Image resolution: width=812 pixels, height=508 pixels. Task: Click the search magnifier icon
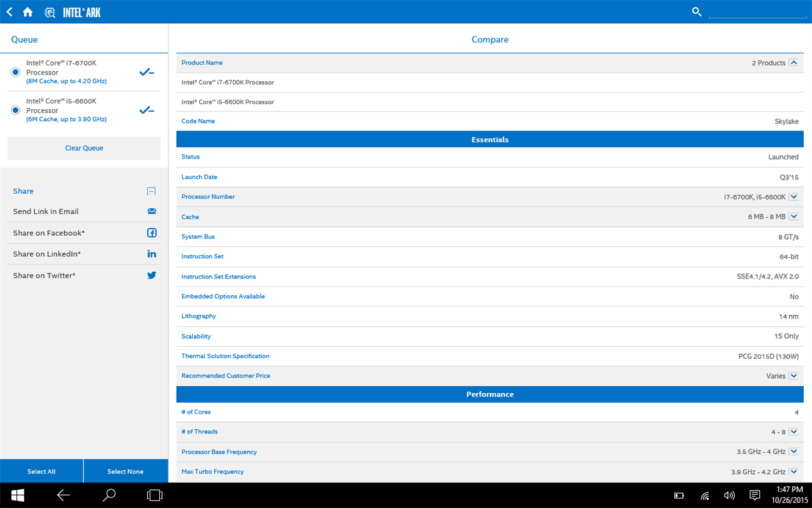(696, 11)
